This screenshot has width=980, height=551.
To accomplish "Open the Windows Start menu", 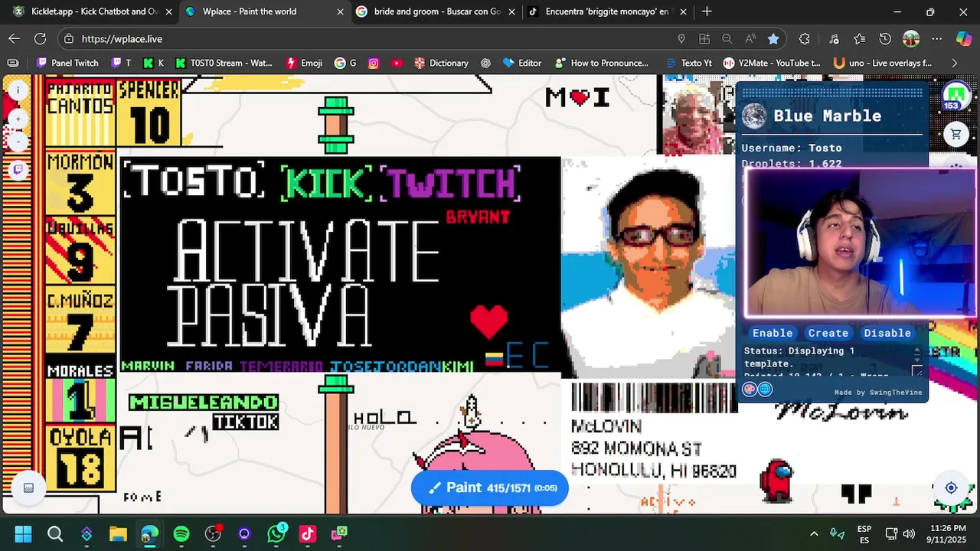I will click(23, 533).
